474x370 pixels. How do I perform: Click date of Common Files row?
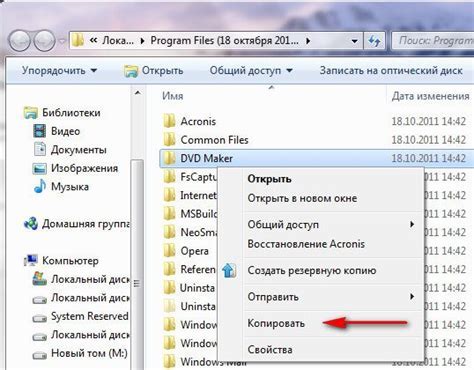(x=429, y=140)
